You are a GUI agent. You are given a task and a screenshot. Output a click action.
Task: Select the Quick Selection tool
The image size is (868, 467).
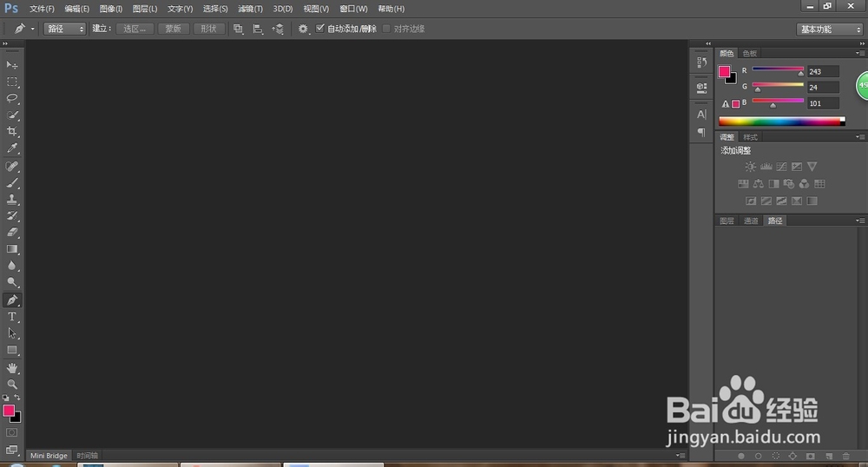[11, 115]
